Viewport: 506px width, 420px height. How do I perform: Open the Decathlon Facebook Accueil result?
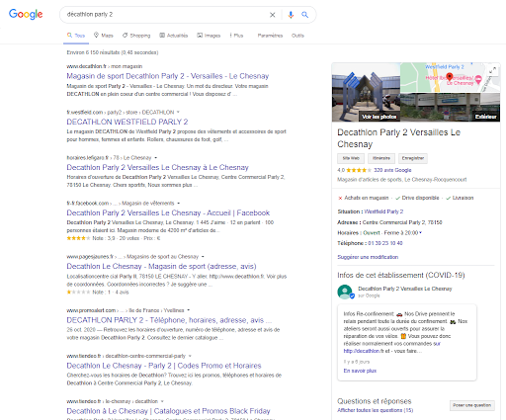click(x=168, y=212)
